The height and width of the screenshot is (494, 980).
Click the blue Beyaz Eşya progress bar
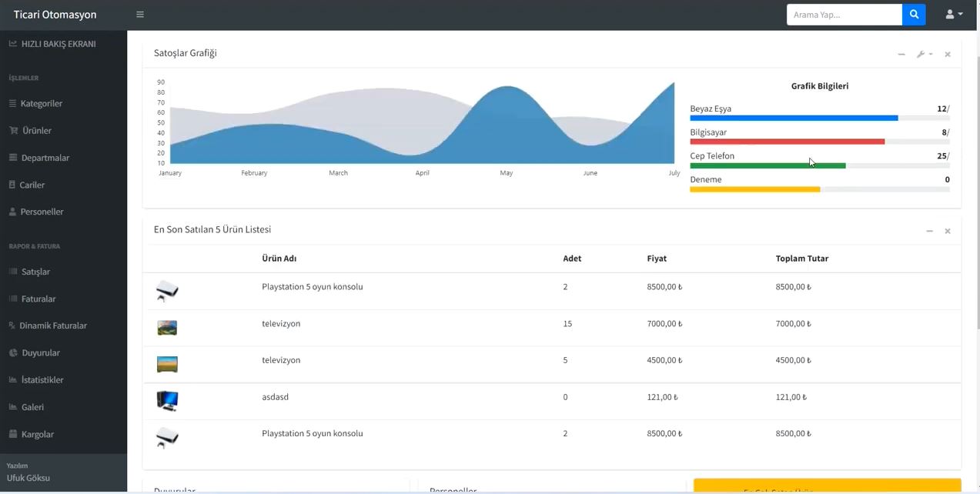[793, 118]
